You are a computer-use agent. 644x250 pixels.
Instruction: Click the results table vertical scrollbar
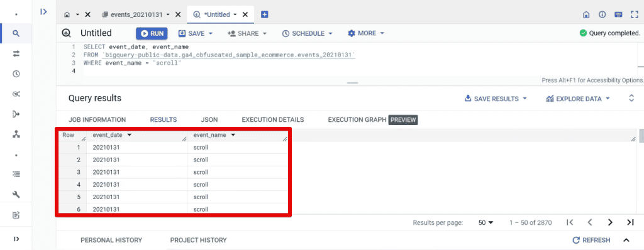pos(641,136)
